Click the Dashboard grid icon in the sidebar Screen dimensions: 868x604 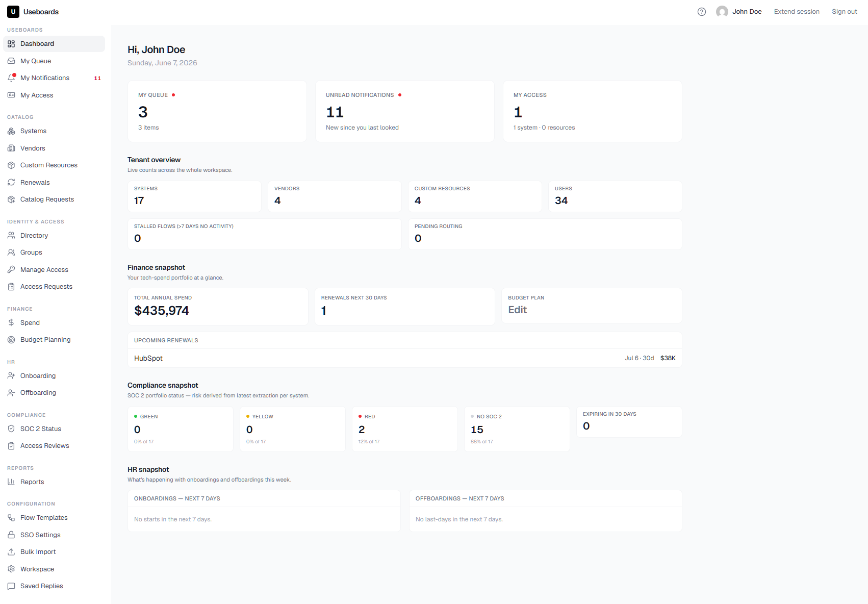click(11, 44)
